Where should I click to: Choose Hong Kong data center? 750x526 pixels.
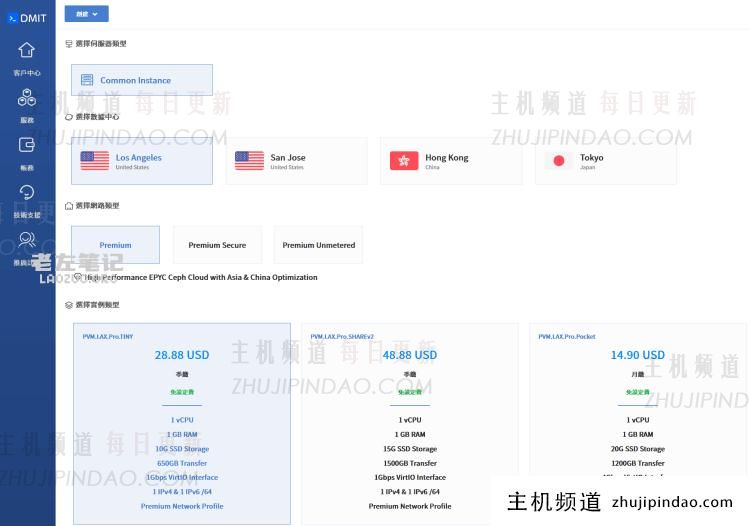point(451,161)
